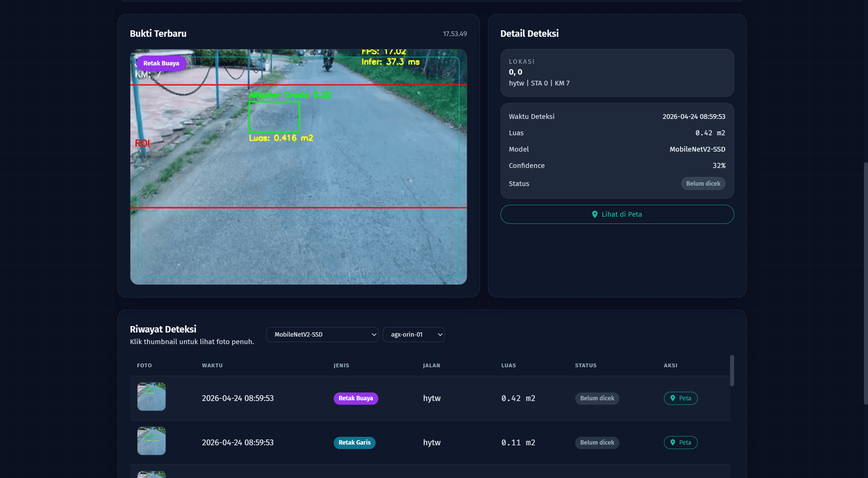This screenshot has width=868, height=478.
Task: Click the JENIS column header
Action: (341, 365)
